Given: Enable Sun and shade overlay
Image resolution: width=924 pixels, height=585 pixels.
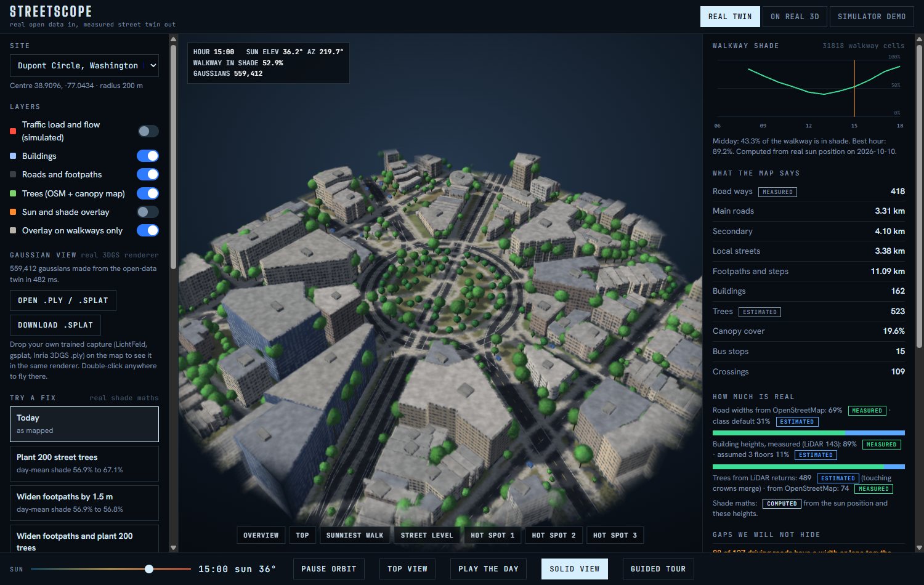Looking at the screenshot, I should point(148,212).
